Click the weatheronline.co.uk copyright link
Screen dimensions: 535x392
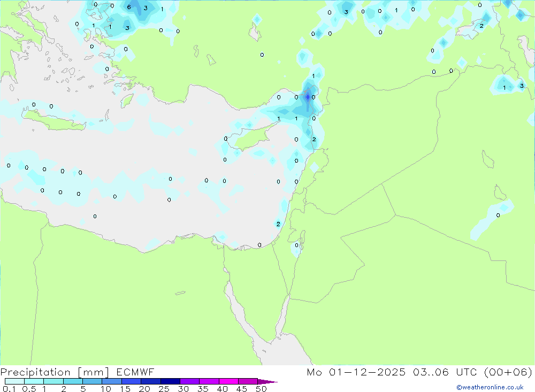490,387
